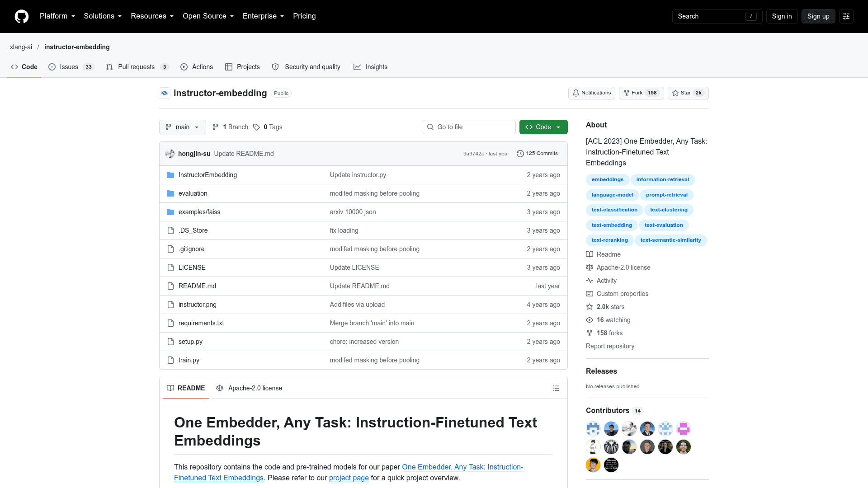This screenshot has height=488, width=868.
Task: Open the 125 Commits history
Action: 537,154
